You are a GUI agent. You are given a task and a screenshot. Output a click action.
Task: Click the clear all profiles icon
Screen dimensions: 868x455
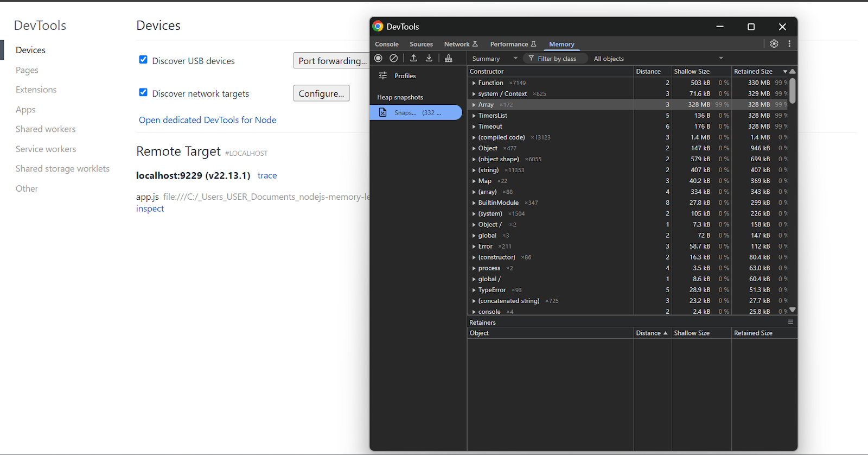(x=394, y=58)
